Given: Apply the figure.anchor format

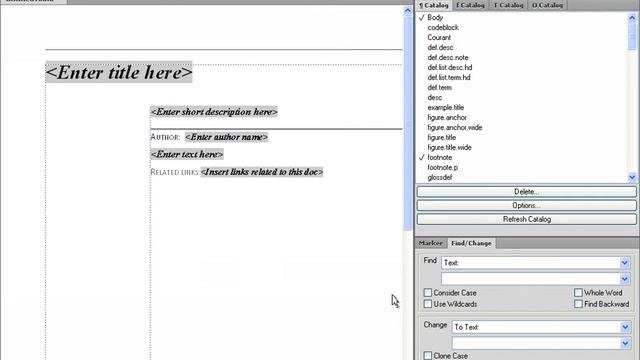Looking at the screenshot, I should pyautogui.click(x=447, y=118).
